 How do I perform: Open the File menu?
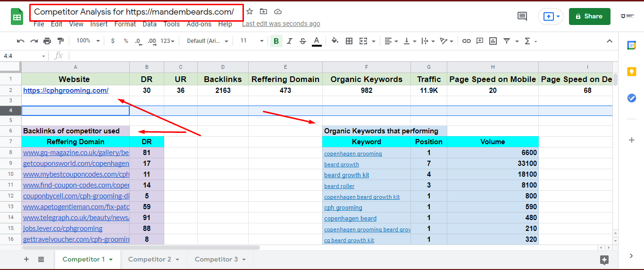point(39,24)
